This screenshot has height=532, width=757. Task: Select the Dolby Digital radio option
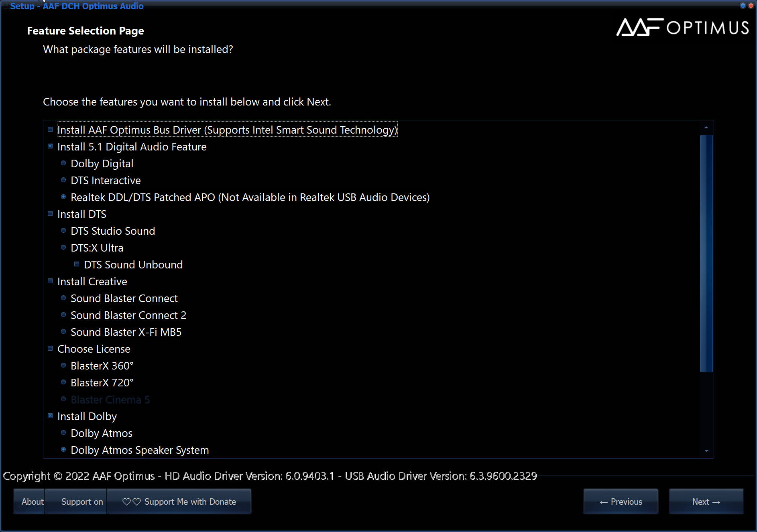pos(63,163)
